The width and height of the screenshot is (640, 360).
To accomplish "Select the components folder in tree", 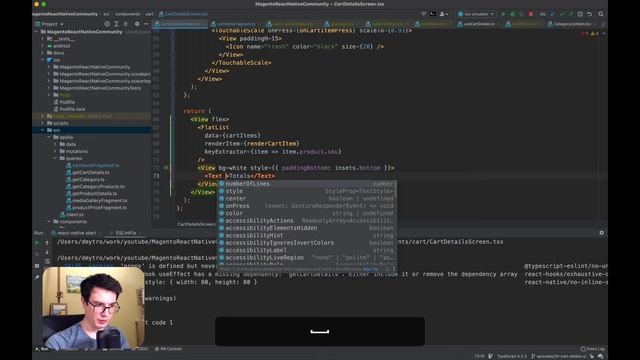I will pyautogui.click(x=73, y=222).
